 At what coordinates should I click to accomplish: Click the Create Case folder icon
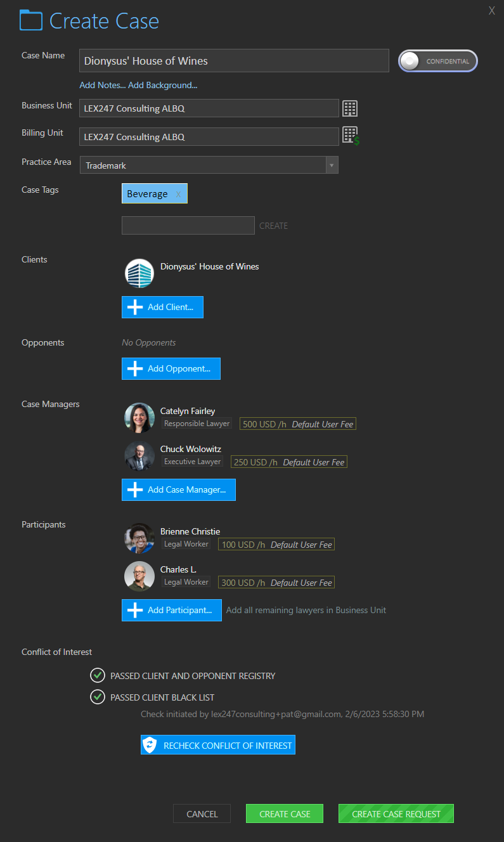(30, 21)
